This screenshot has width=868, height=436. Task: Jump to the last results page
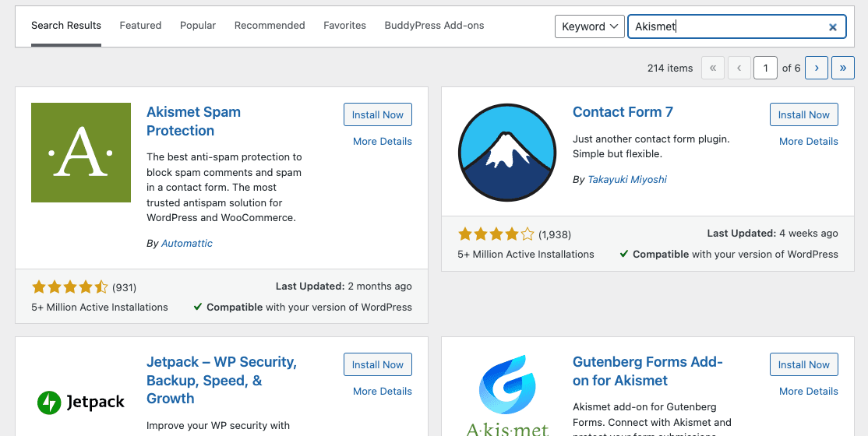click(x=843, y=68)
